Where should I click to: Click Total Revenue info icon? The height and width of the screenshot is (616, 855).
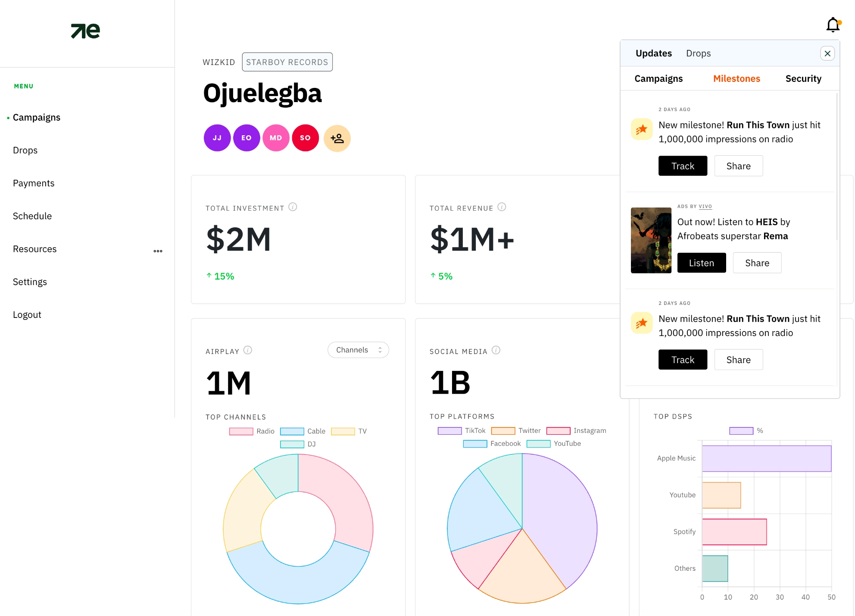pos(502,207)
